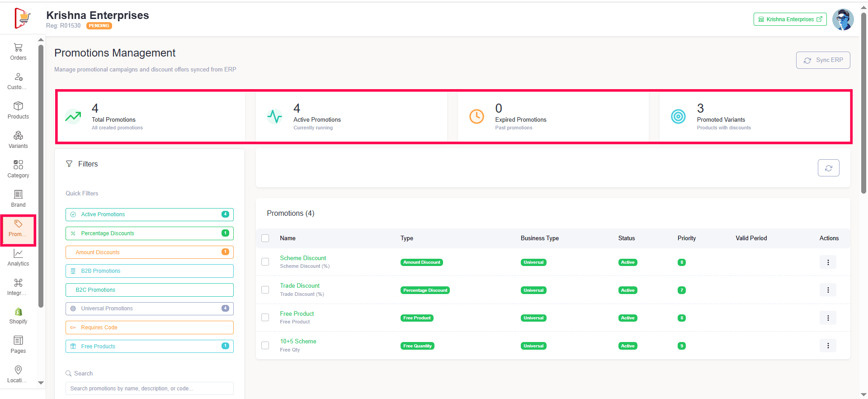Click the search promotions input field
This screenshot has height=399, width=868.
click(x=149, y=389)
